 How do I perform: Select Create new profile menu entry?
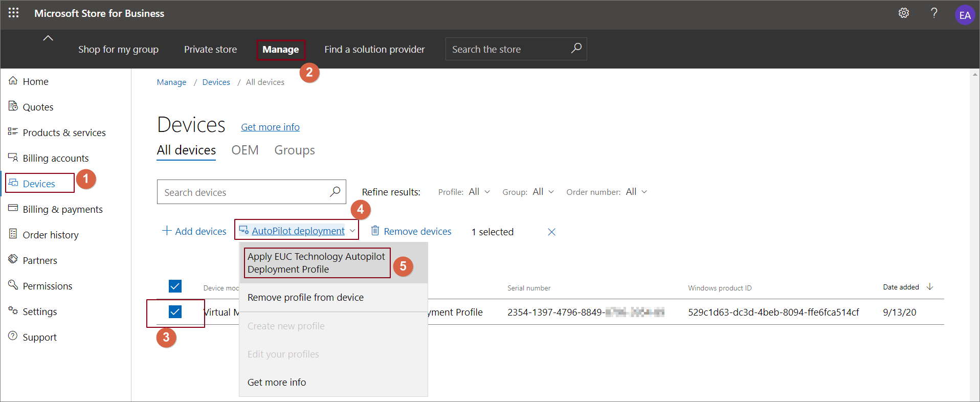point(333,326)
